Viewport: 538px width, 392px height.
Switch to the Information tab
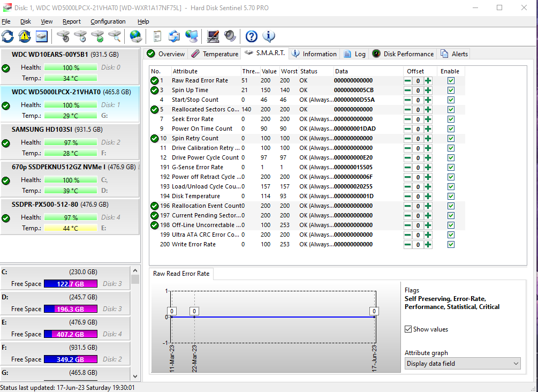point(314,54)
